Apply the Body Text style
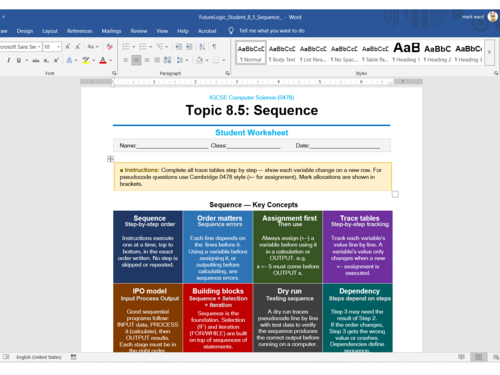 point(282,53)
